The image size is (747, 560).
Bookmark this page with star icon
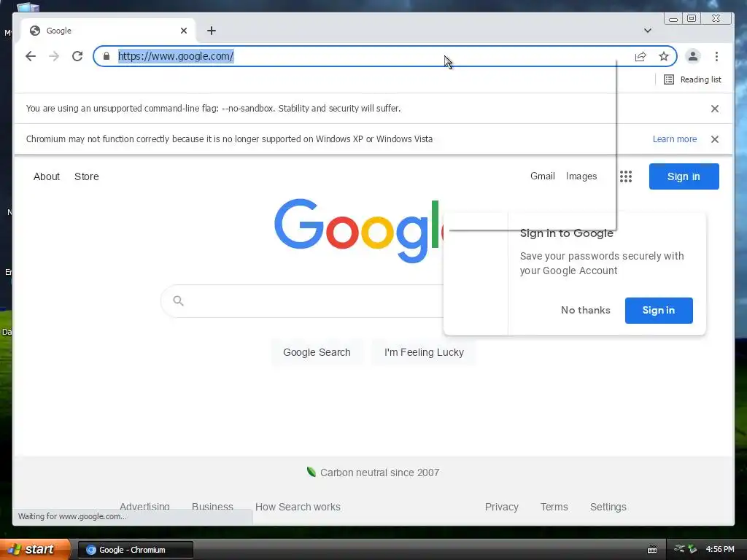point(664,57)
